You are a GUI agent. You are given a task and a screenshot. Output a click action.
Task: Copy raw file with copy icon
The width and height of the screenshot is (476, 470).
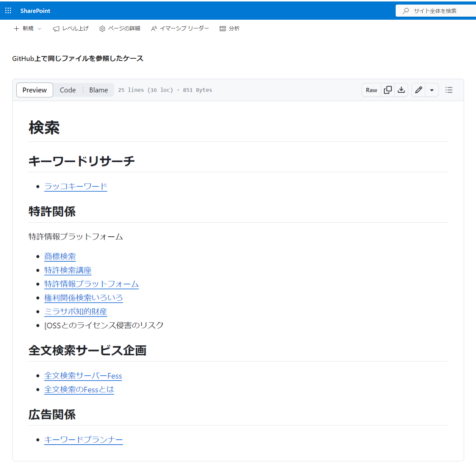pyautogui.click(x=388, y=90)
